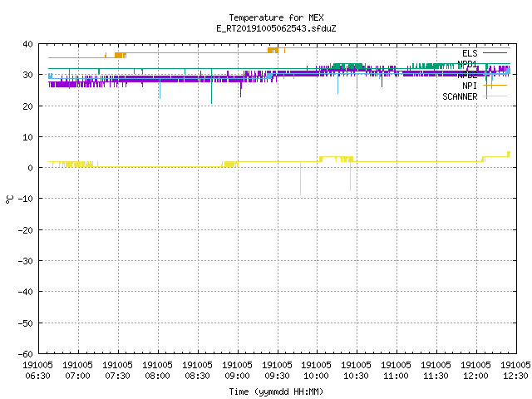Click the x-axis tick label 07:30
The width and height of the screenshot is (532, 399).
117,376
